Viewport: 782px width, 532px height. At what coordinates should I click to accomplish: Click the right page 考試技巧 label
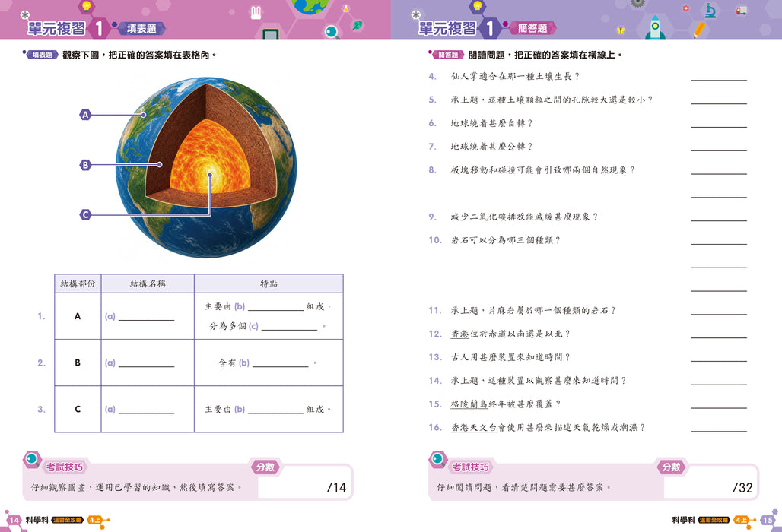(x=471, y=467)
